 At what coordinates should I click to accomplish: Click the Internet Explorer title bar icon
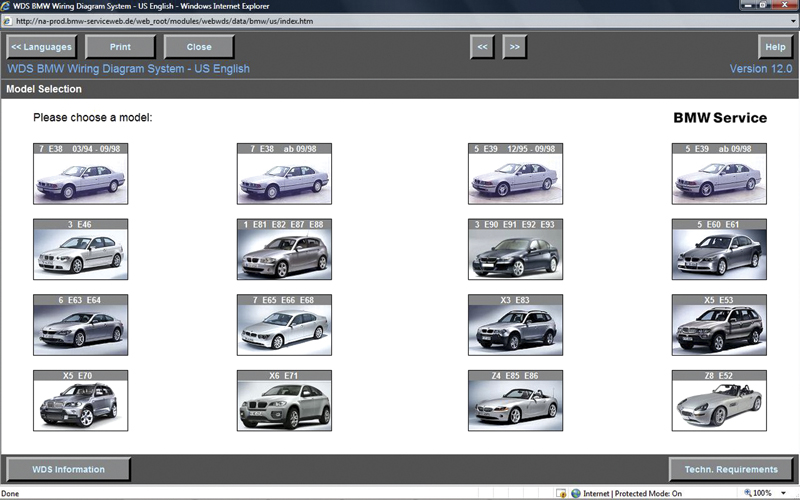pos(6,6)
